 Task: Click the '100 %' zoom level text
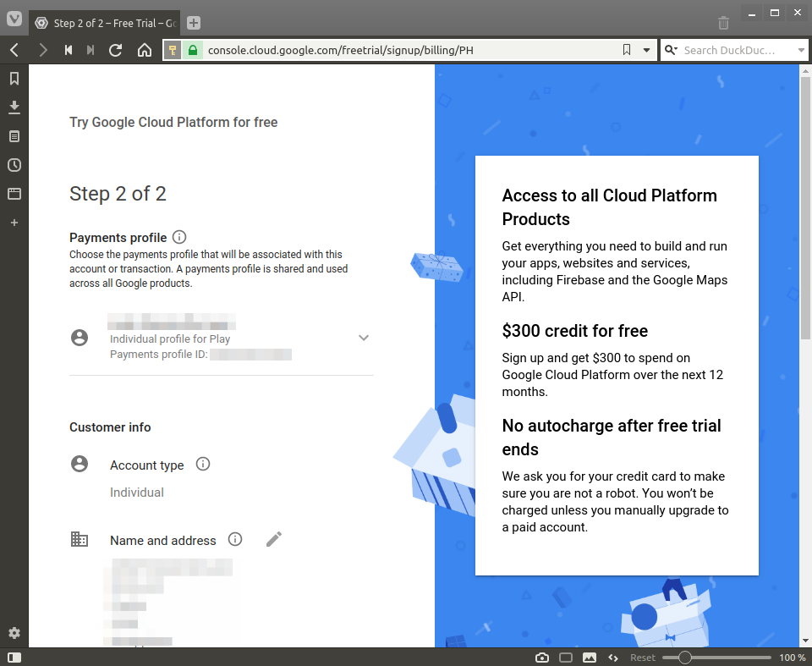click(793, 658)
